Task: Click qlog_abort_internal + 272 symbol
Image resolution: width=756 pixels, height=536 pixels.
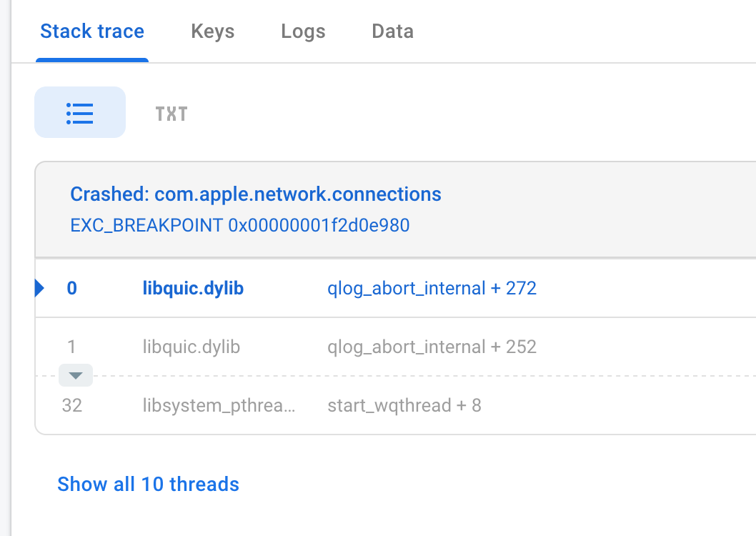Action: [432, 288]
